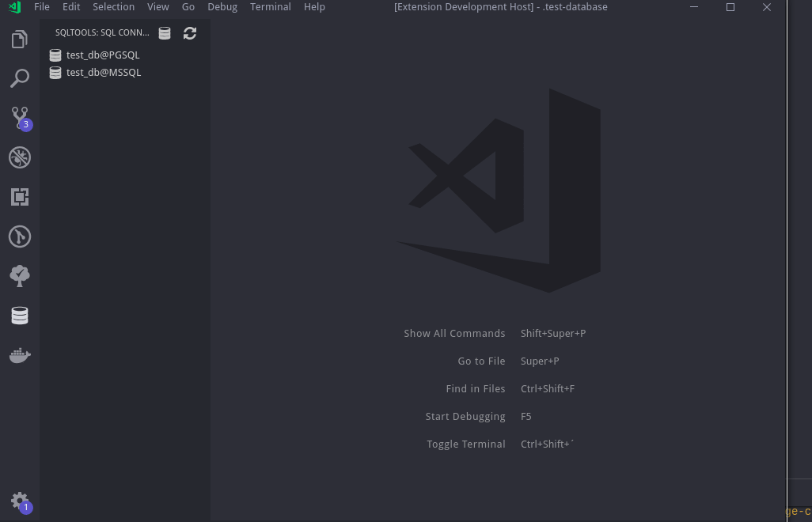Open the Go menu
Viewport: 812px width, 522px height.
[188, 7]
